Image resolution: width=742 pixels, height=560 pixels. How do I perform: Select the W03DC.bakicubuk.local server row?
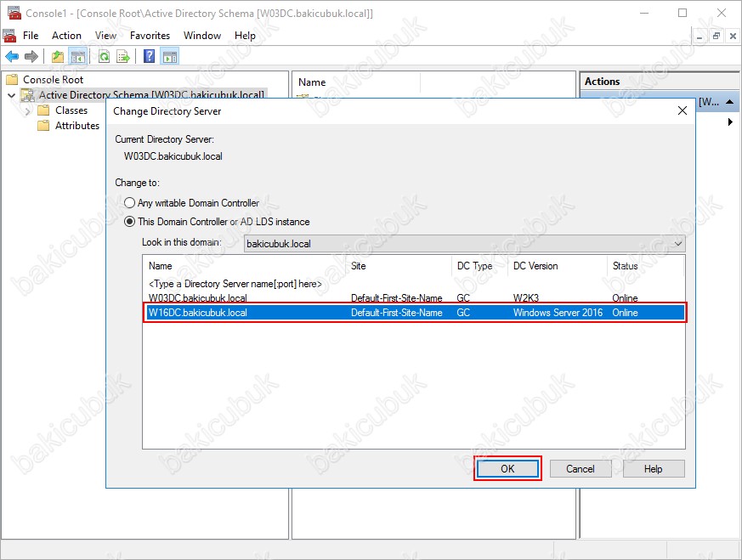[414, 298]
